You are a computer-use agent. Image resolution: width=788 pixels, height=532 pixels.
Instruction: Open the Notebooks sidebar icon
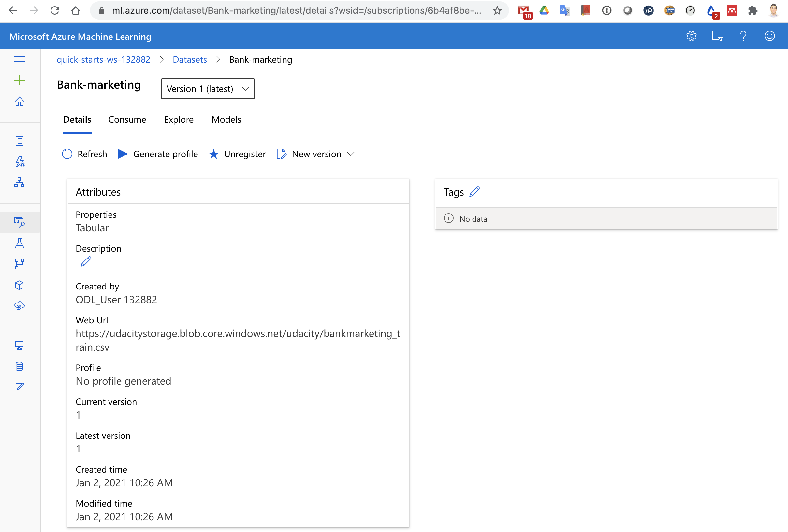[x=19, y=141]
